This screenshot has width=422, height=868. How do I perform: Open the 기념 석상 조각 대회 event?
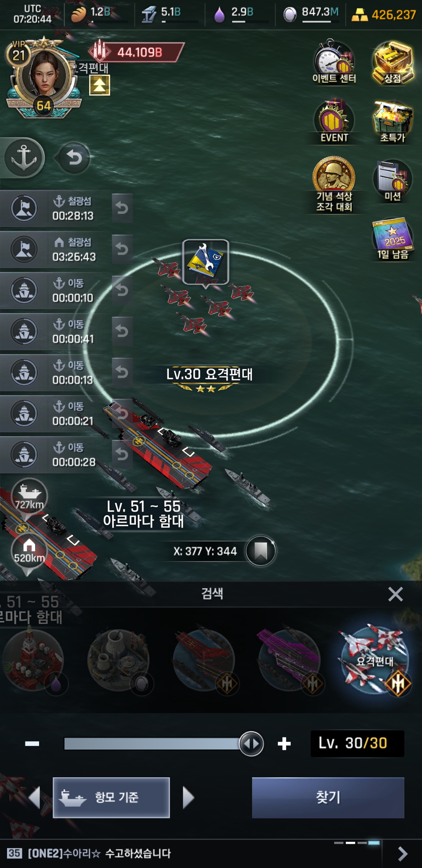(334, 185)
